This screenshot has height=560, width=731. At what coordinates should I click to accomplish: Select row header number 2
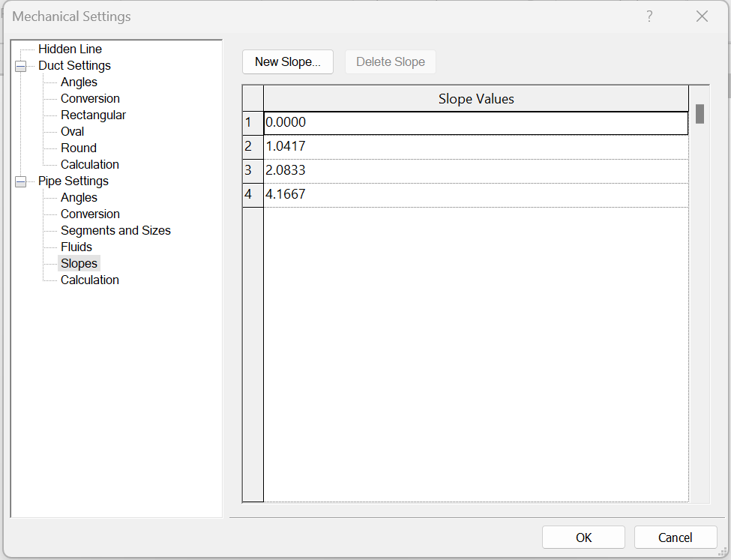point(253,147)
